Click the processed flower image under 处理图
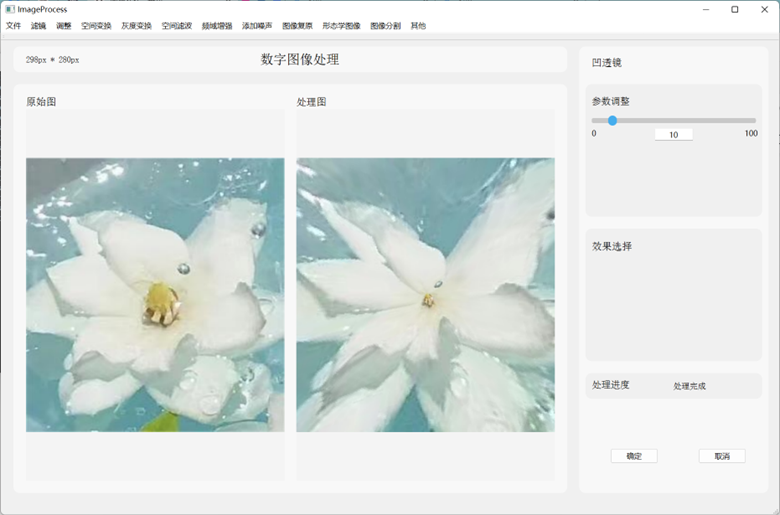 tap(425, 295)
